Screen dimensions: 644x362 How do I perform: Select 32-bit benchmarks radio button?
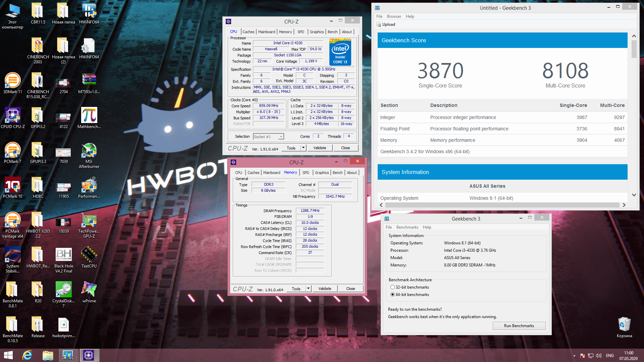[392, 287]
